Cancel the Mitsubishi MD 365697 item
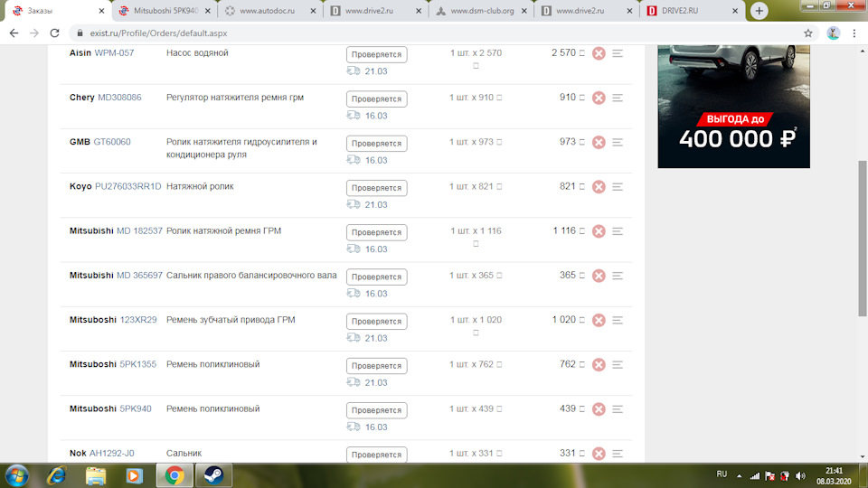The height and width of the screenshot is (488, 868). click(x=599, y=276)
